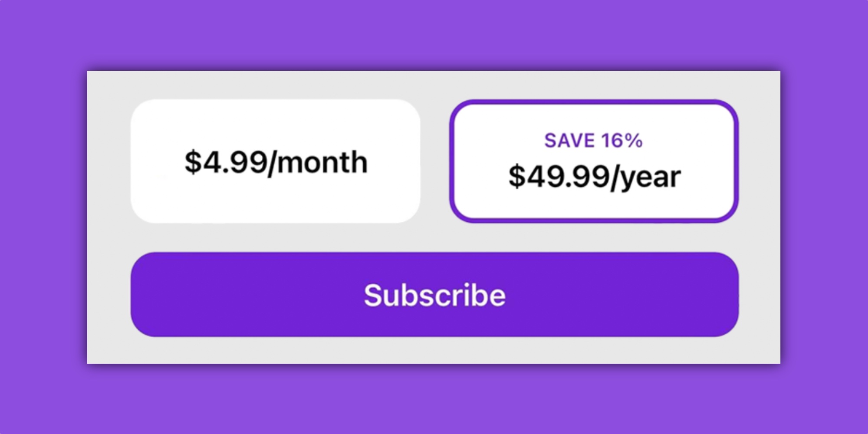The width and height of the screenshot is (868, 434).
Task: Click the SAVE 16% label
Action: coord(593,141)
